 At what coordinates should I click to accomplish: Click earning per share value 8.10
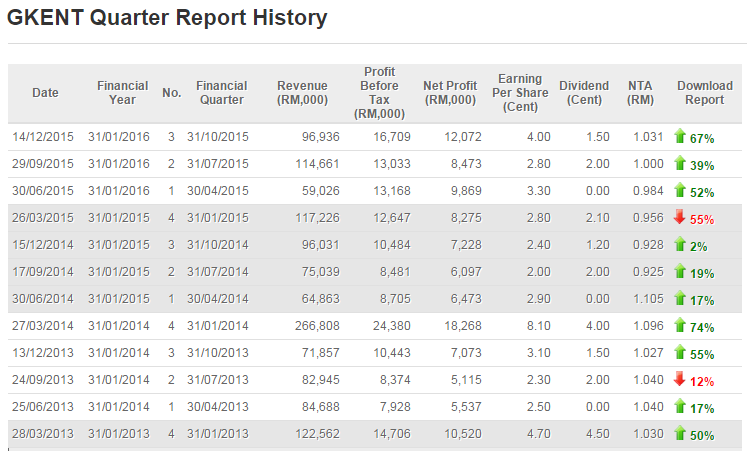(x=539, y=326)
